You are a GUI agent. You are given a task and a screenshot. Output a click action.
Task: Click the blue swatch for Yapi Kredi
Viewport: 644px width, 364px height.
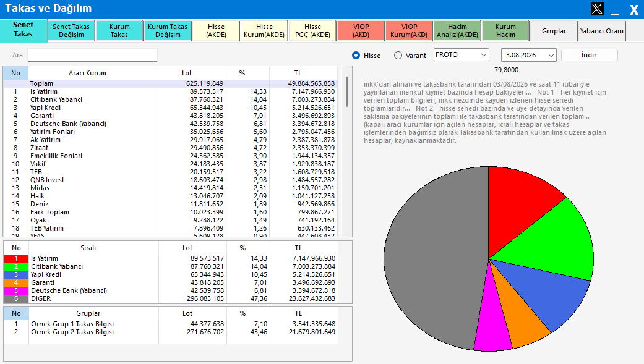tap(16, 274)
